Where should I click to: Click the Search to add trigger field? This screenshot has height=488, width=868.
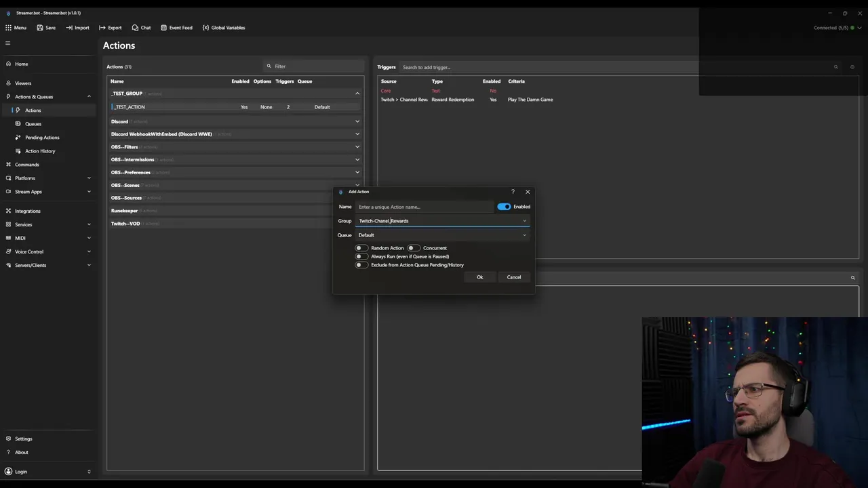pos(614,67)
